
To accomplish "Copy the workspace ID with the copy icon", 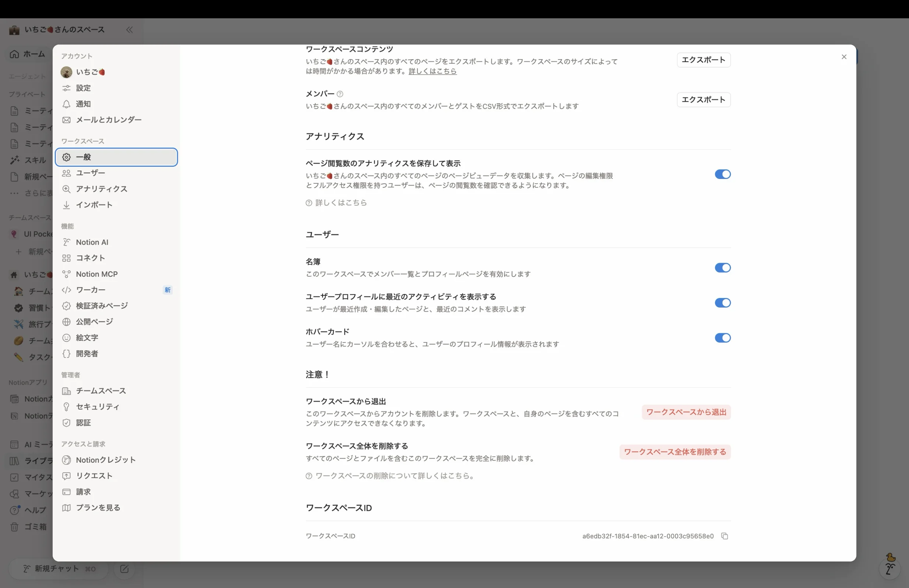I will [x=724, y=536].
